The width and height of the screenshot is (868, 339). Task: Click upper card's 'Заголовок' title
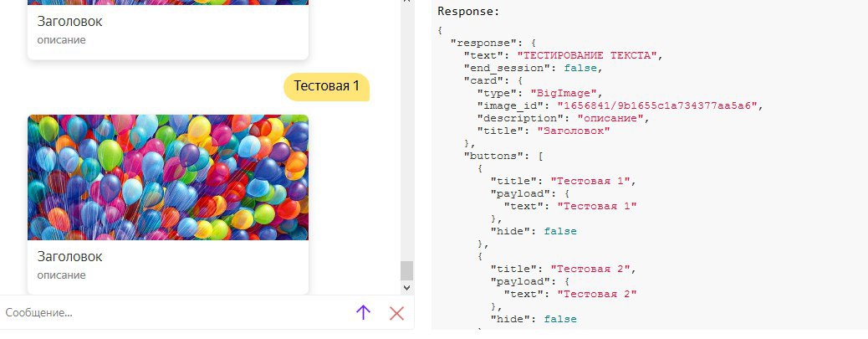click(x=69, y=22)
